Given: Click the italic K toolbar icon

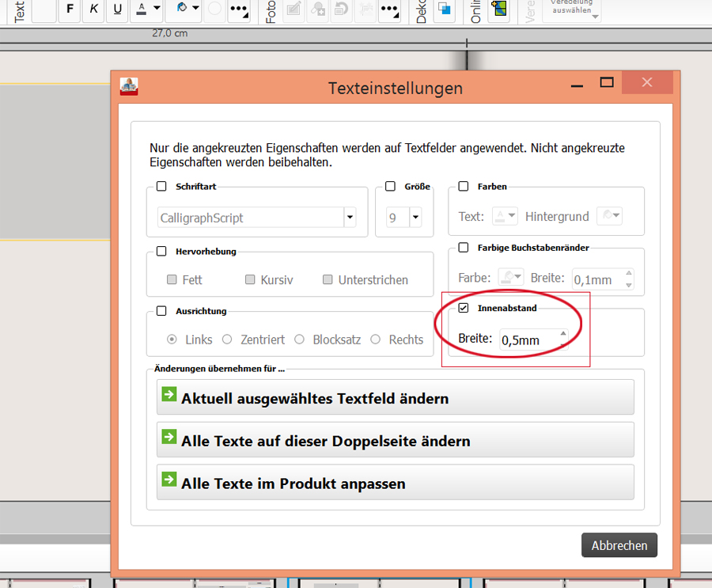Looking at the screenshot, I should click(94, 9).
